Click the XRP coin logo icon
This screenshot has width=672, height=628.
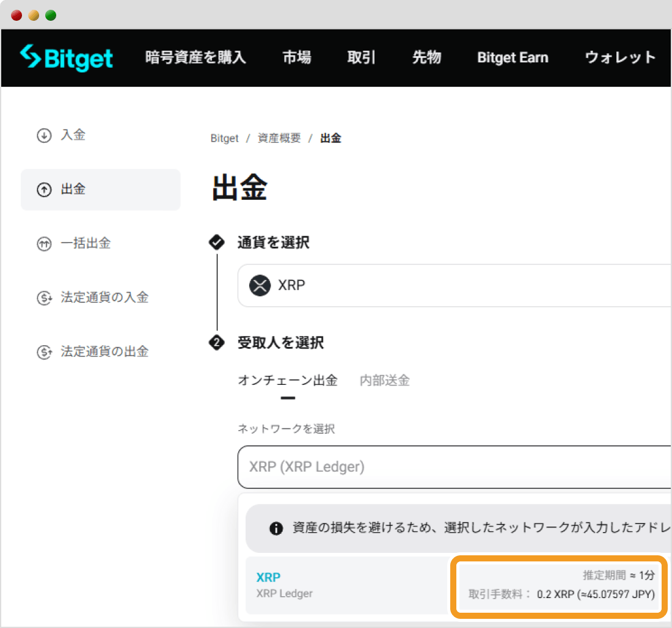pos(260,285)
